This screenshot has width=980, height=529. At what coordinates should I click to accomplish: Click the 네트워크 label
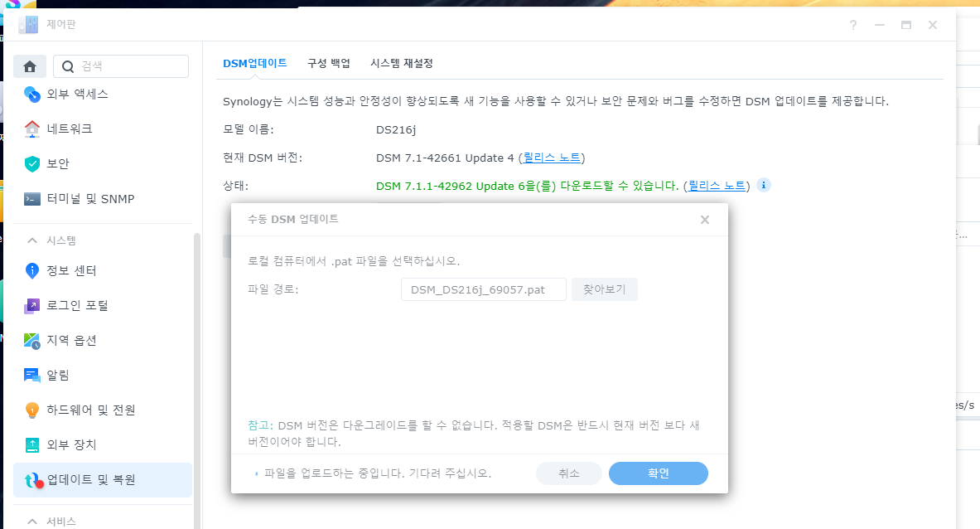70,129
